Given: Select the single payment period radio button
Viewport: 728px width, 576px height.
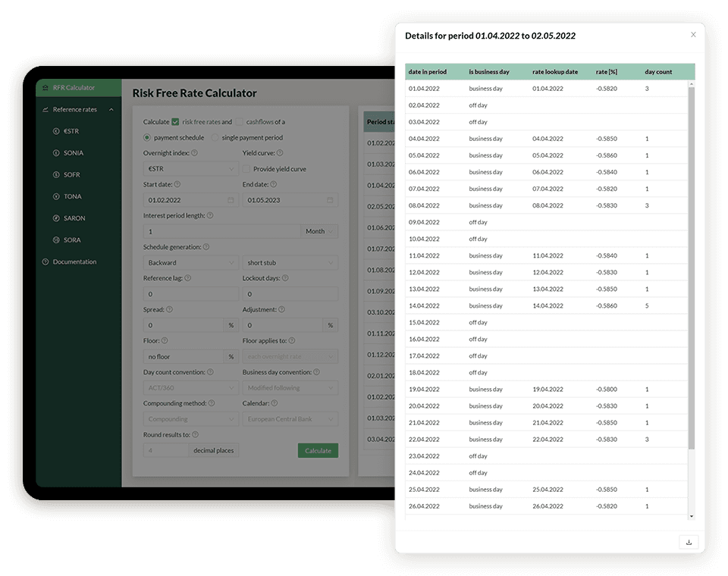Looking at the screenshot, I should pos(215,138).
